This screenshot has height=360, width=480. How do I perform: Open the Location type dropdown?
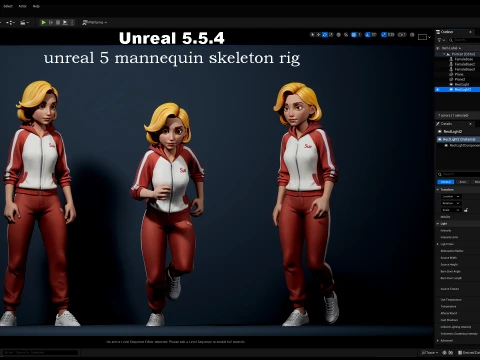(451, 196)
